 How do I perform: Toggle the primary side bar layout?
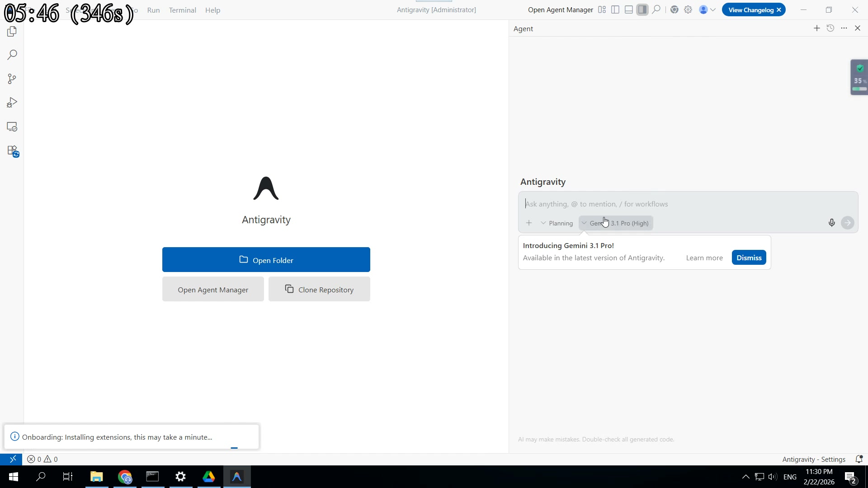click(615, 10)
